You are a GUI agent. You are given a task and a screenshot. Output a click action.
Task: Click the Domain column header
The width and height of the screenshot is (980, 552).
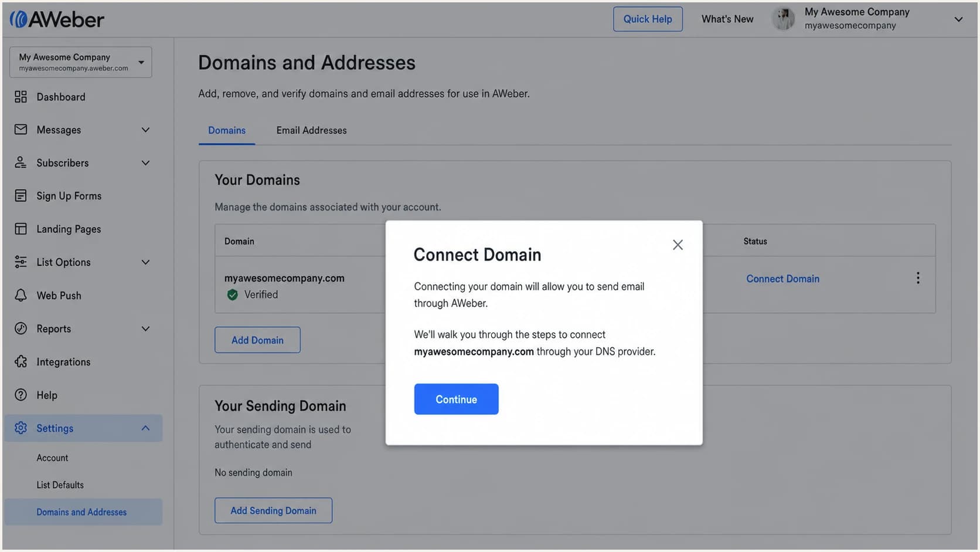click(239, 241)
